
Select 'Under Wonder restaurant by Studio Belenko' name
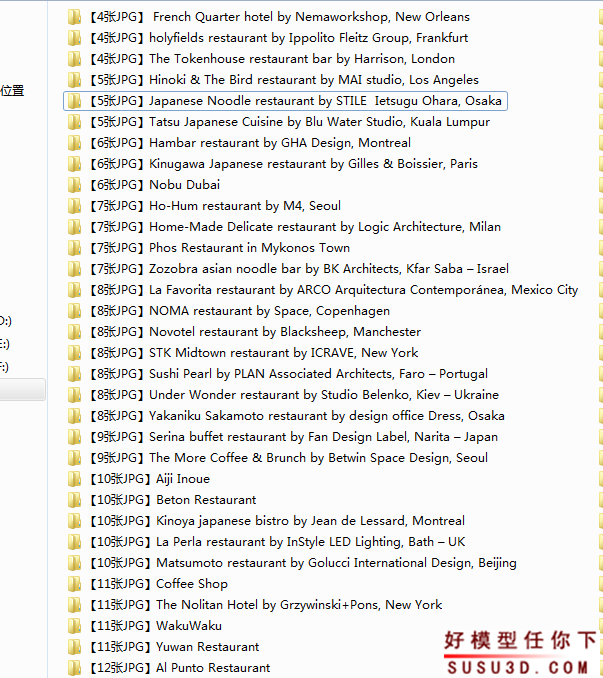click(324, 395)
